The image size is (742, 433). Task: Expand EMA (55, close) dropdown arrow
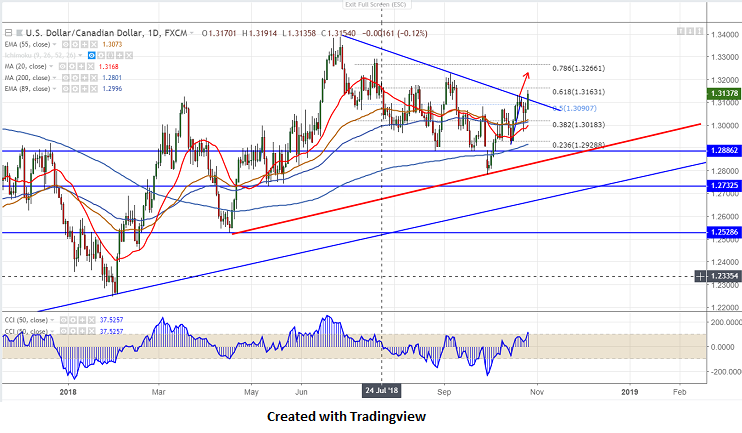point(54,44)
